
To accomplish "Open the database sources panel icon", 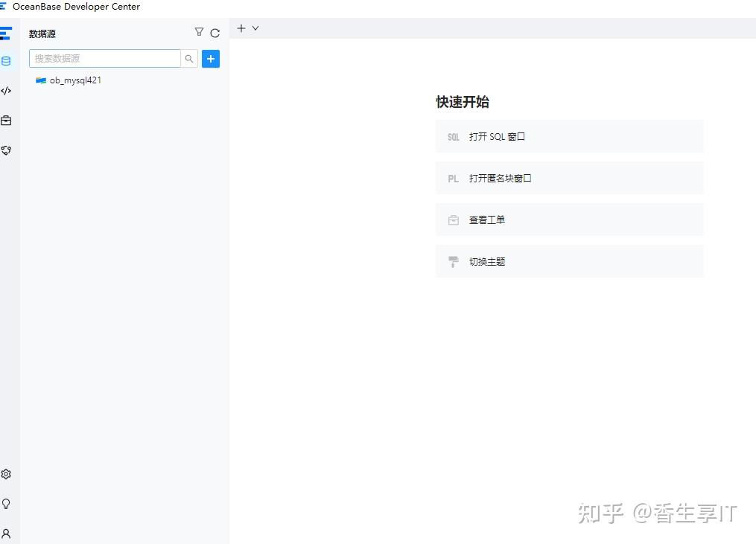I will pos(7,61).
